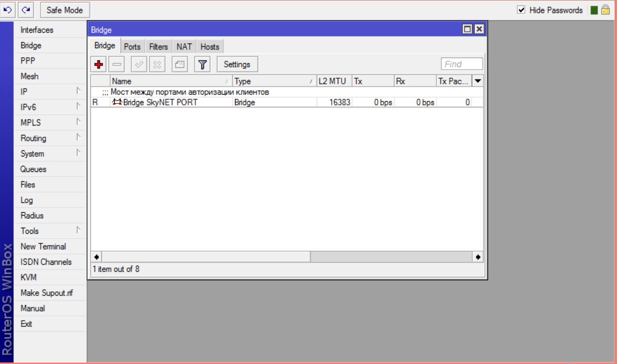Sort by the Rx column header
Viewport: 617px width, 364px height.
[x=415, y=81]
